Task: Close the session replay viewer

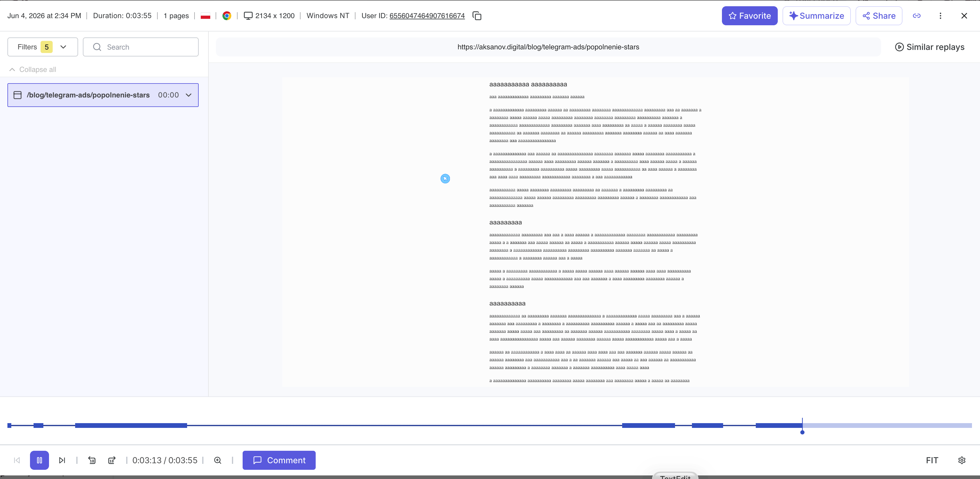Action: 964,16
